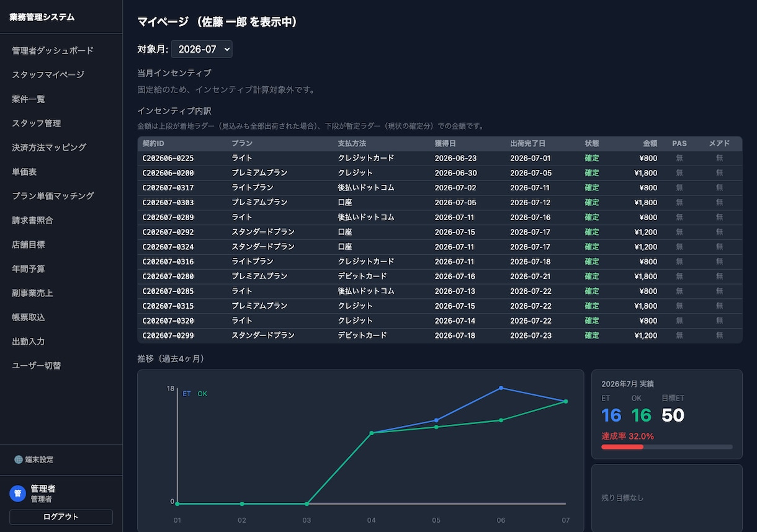Image resolution: width=757 pixels, height=532 pixels.
Task: Click the blue ET value 16
Action: pyautogui.click(x=611, y=415)
